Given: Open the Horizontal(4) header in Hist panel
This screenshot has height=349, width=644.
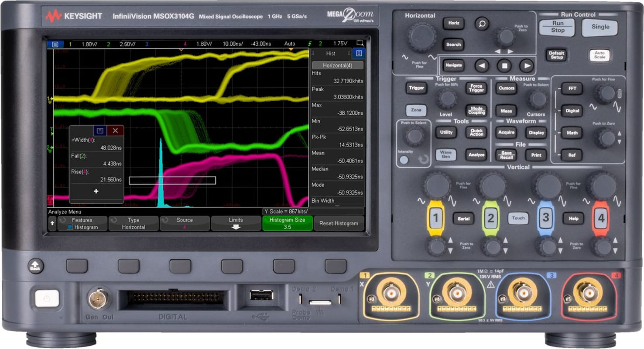Looking at the screenshot, I should click(338, 65).
